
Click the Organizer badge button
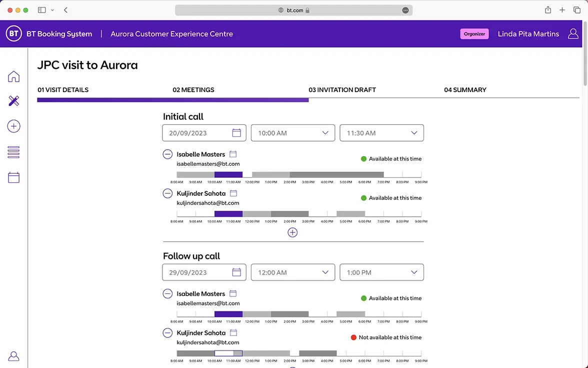[474, 34]
